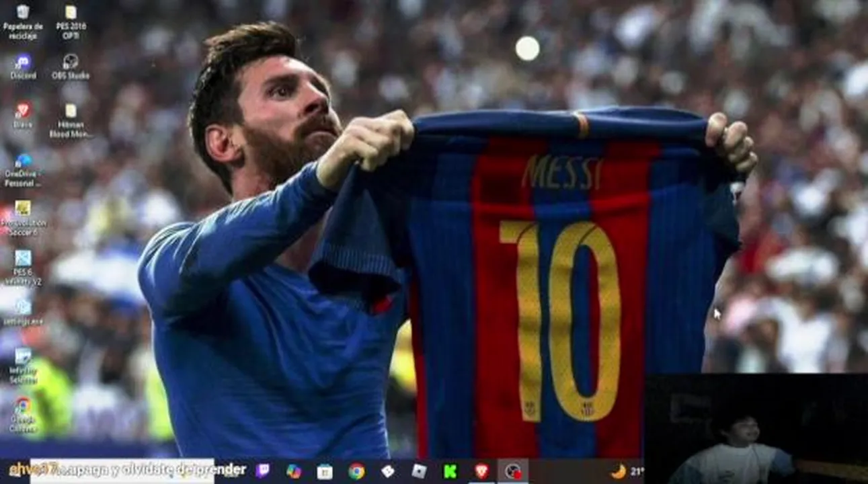Select the settings.exe desktop icon
The image size is (868, 484).
tap(23, 312)
